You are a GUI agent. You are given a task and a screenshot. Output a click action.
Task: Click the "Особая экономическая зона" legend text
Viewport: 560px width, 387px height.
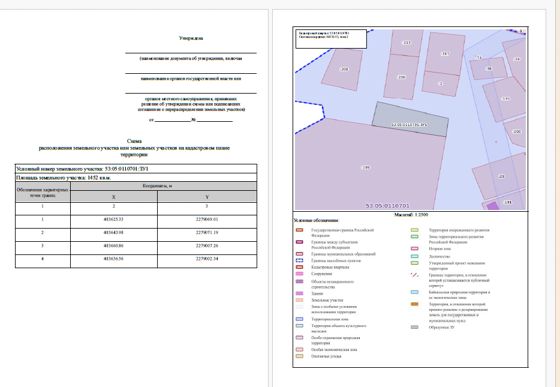(x=334, y=350)
